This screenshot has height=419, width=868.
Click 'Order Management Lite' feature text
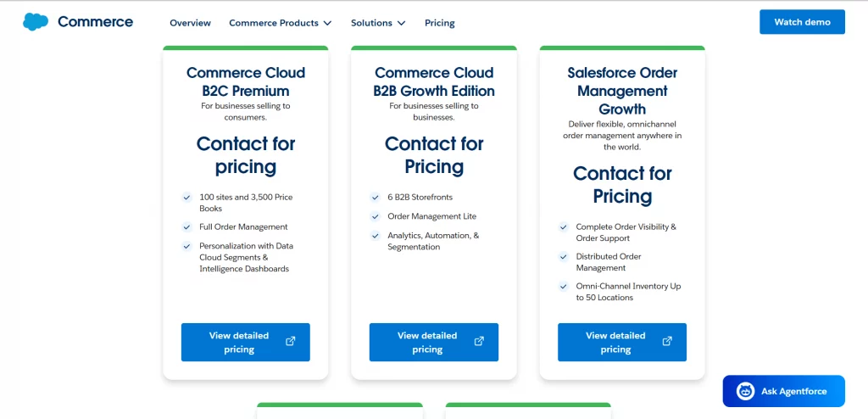pyautogui.click(x=431, y=216)
